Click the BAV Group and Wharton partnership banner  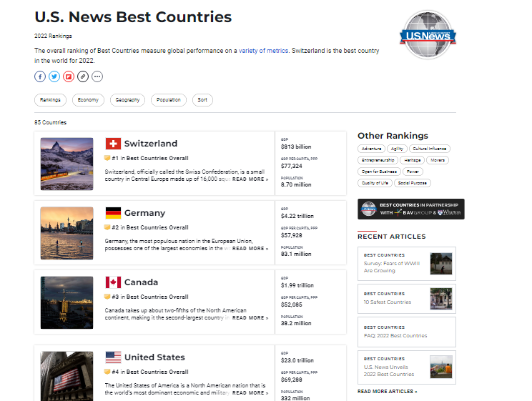point(410,209)
